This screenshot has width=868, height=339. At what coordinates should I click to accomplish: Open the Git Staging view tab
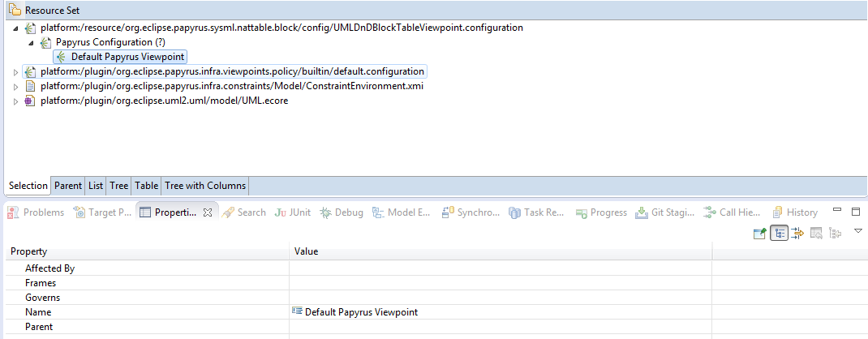[x=665, y=212]
